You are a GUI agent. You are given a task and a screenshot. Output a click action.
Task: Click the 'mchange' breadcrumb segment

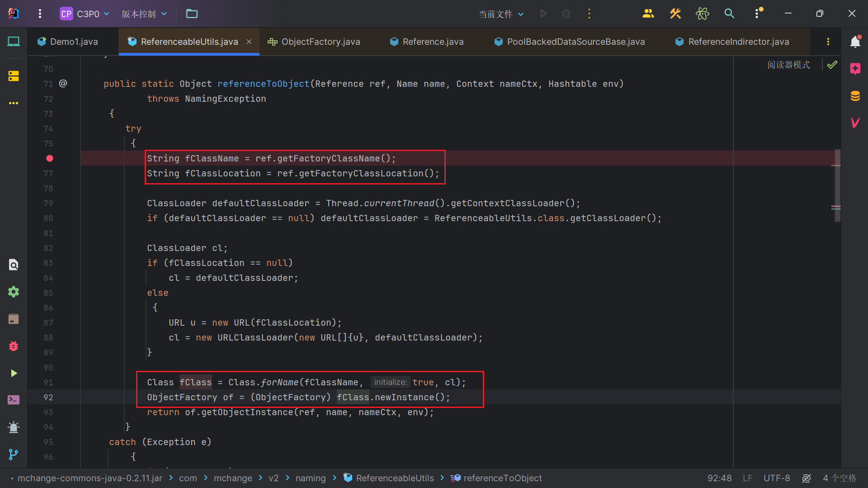pyautogui.click(x=233, y=478)
